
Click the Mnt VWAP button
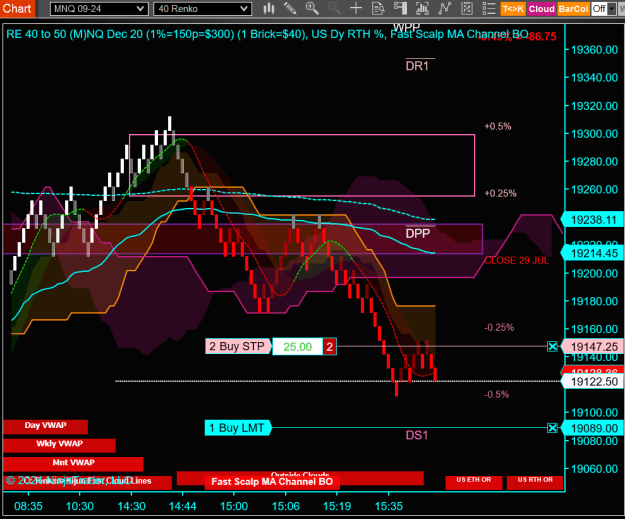(73, 464)
